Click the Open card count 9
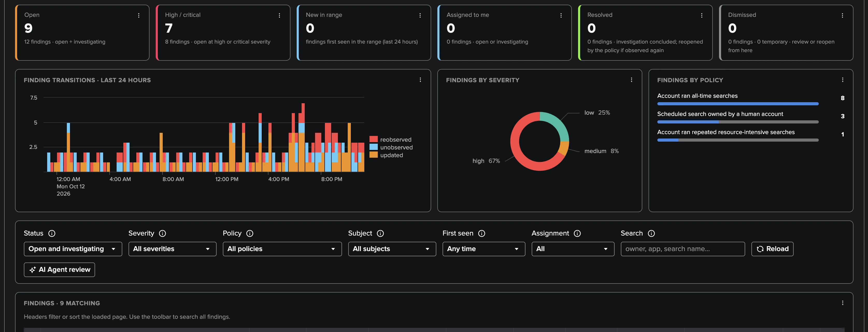This screenshot has width=868, height=332. click(28, 28)
